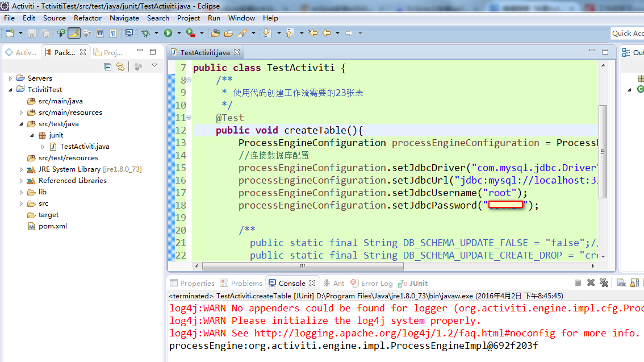
Task: Toggle Block Selection Mode icon
Action: pyautogui.click(x=100, y=33)
